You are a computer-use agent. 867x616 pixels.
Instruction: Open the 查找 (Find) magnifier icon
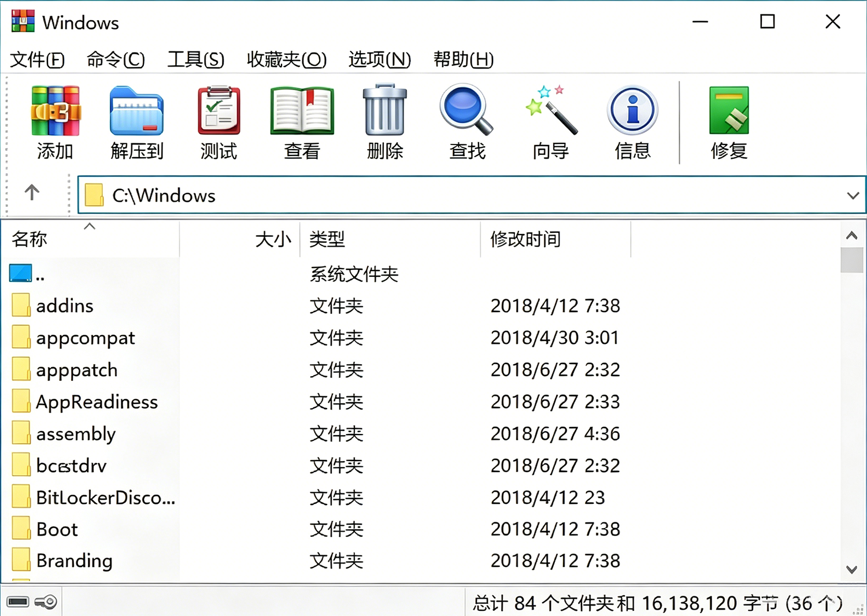point(467,110)
